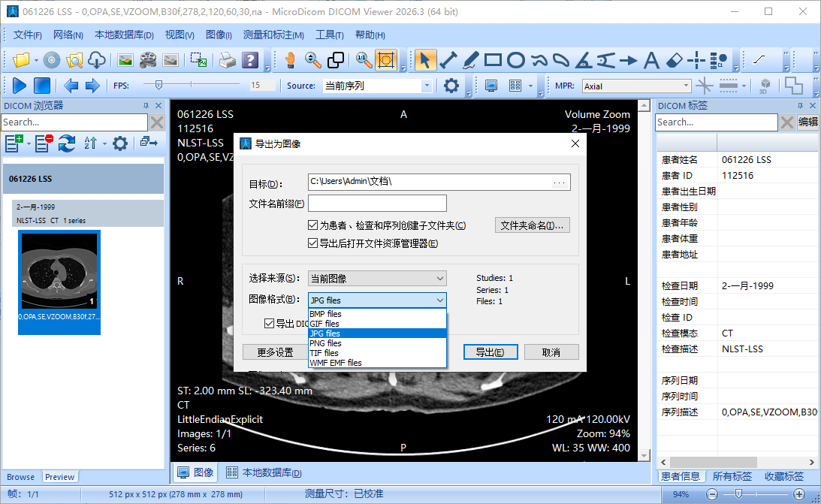
Task: Switch to the 所有标签 tab
Action: pos(732,476)
